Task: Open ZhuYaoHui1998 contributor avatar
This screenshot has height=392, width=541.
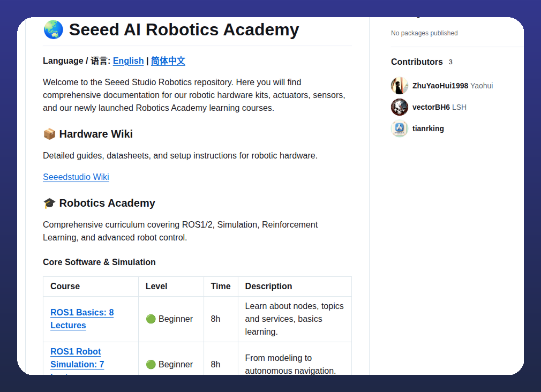Action: coord(400,86)
